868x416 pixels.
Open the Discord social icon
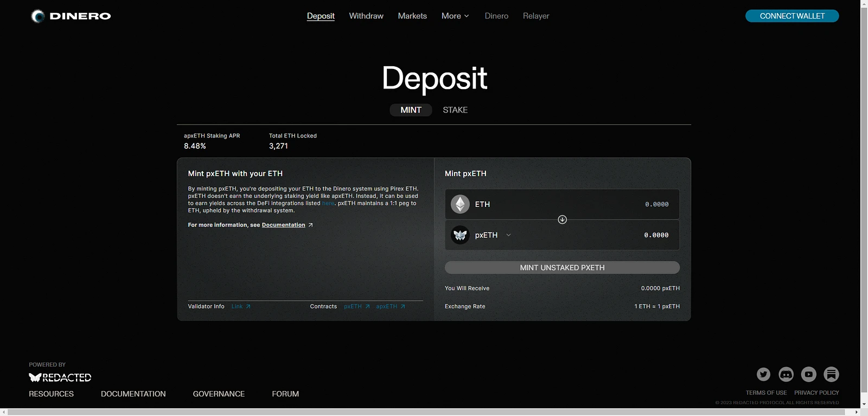coord(786,374)
